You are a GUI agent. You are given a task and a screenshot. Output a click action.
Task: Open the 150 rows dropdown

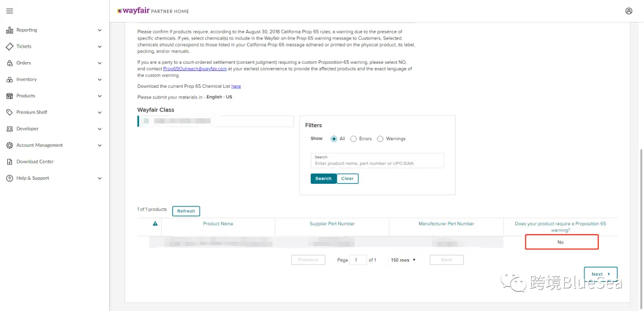tap(403, 260)
